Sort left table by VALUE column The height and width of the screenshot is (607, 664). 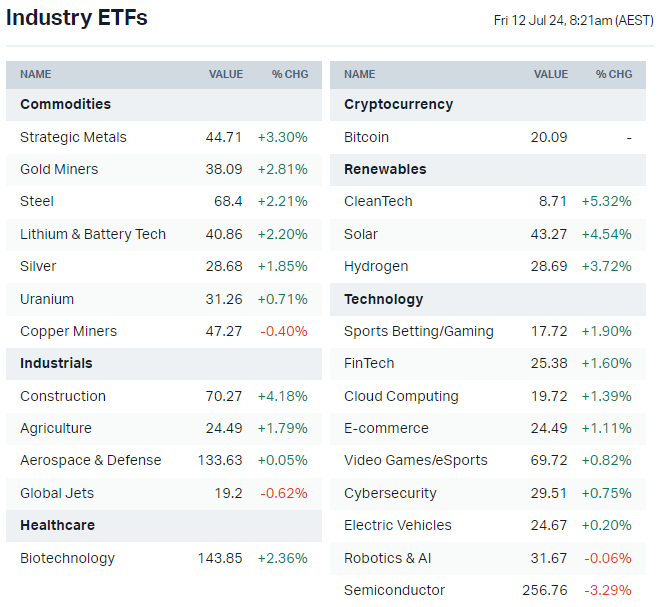point(225,74)
